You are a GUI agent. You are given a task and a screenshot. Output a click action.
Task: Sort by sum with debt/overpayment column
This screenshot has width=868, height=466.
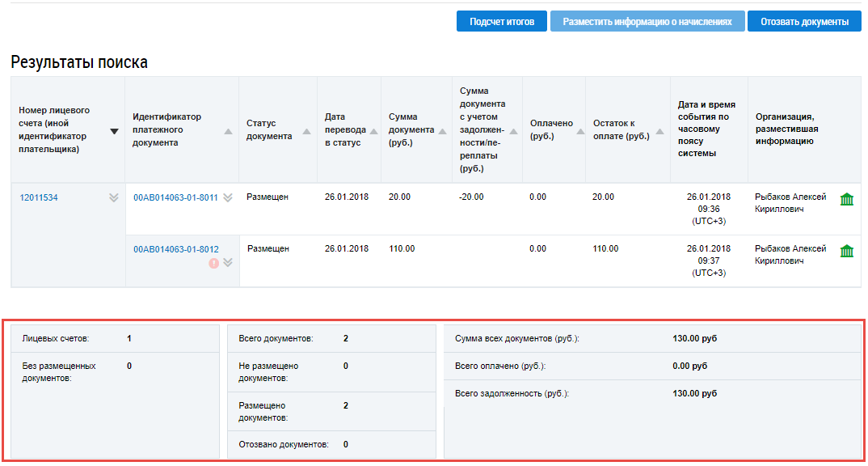[x=513, y=131]
